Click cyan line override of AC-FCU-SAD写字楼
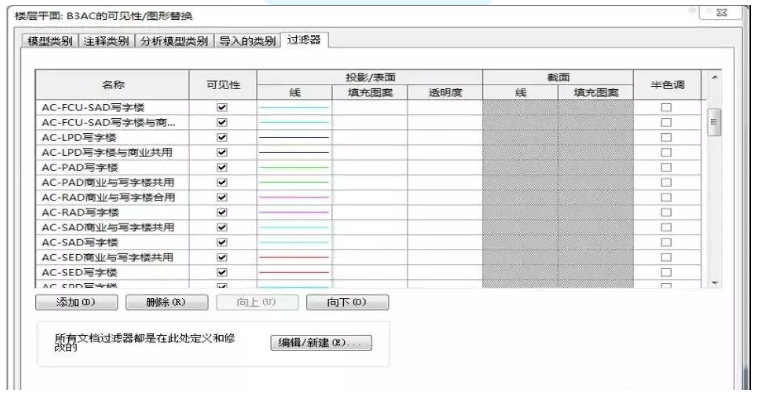The image size is (757, 398). pyautogui.click(x=294, y=107)
